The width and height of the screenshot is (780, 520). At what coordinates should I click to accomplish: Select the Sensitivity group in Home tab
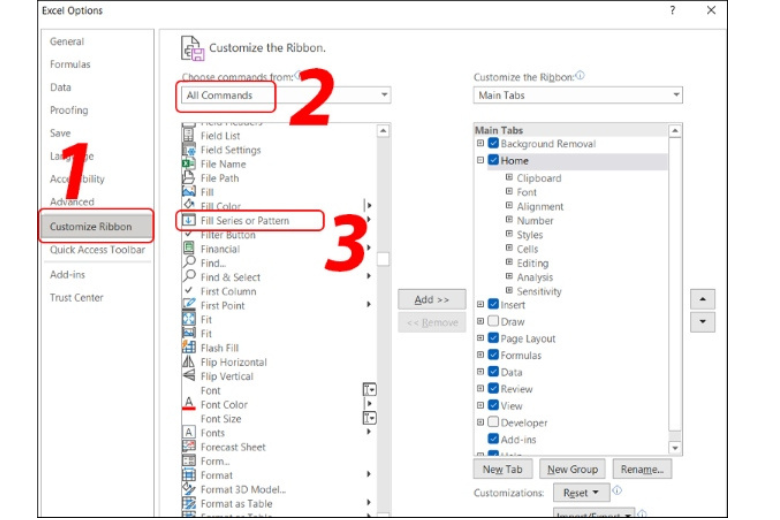coord(539,292)
